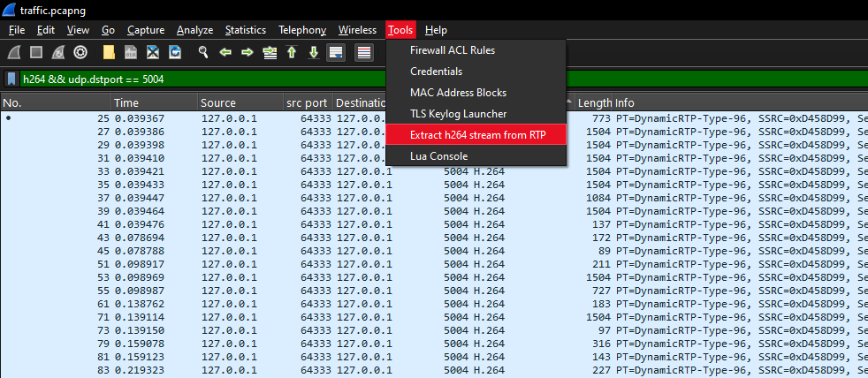Select Extract h264 stream from RTP
The width and height of the screenshot is (868, 378).
pos(476,135)
